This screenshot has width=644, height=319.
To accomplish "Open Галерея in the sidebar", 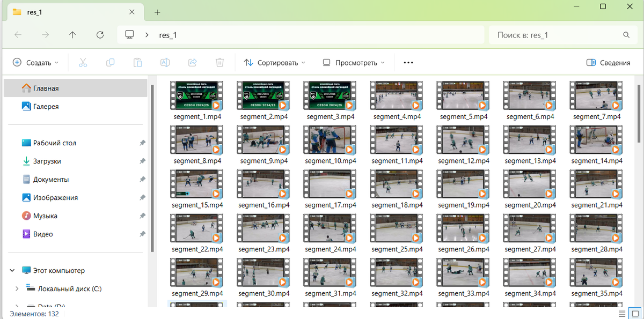I will point(75,107).
